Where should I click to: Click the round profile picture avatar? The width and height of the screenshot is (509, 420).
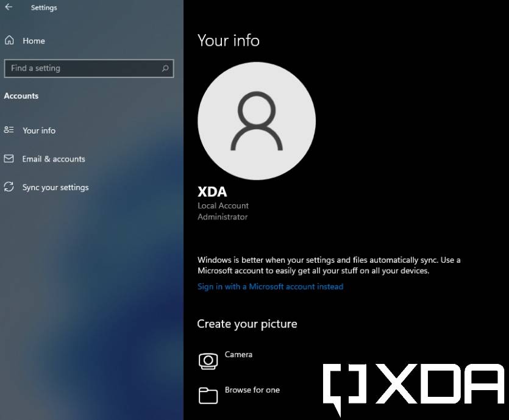tap(257, 121)
